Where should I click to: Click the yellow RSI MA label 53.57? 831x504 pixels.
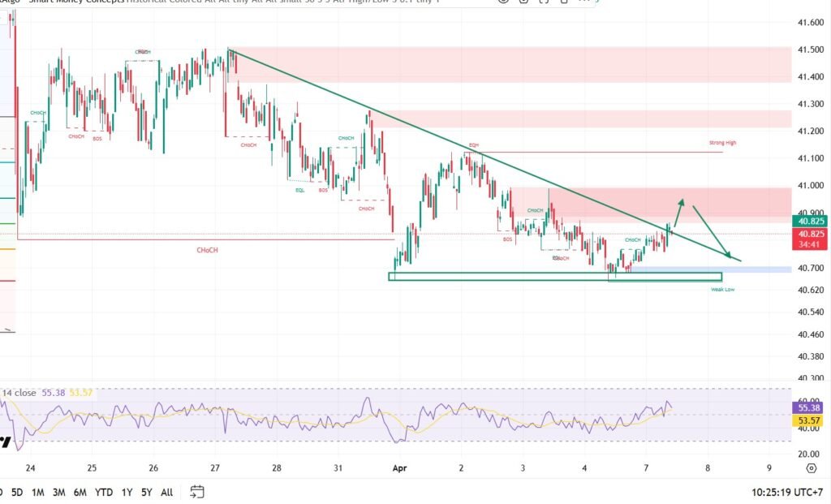point(809,420)
